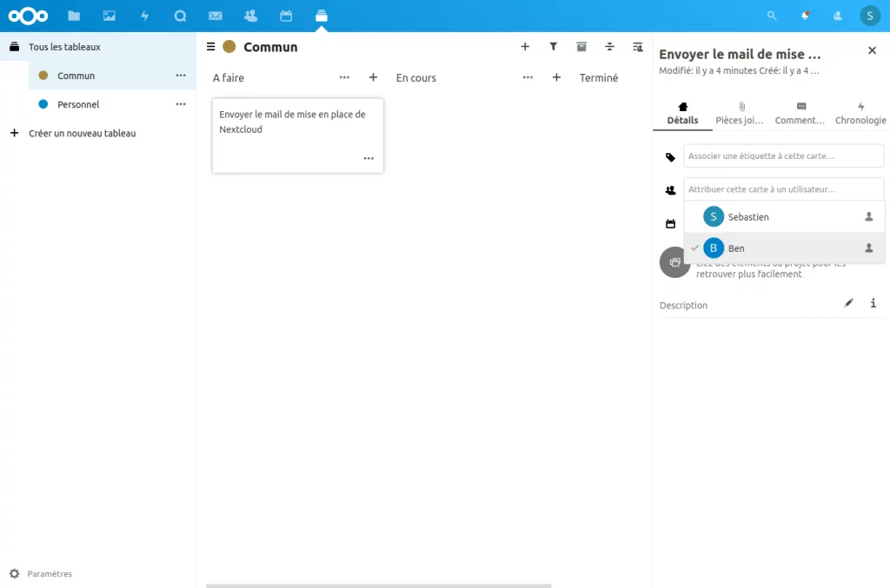
Task: Click the Terminé list title
Action: [x=598, y=77]
